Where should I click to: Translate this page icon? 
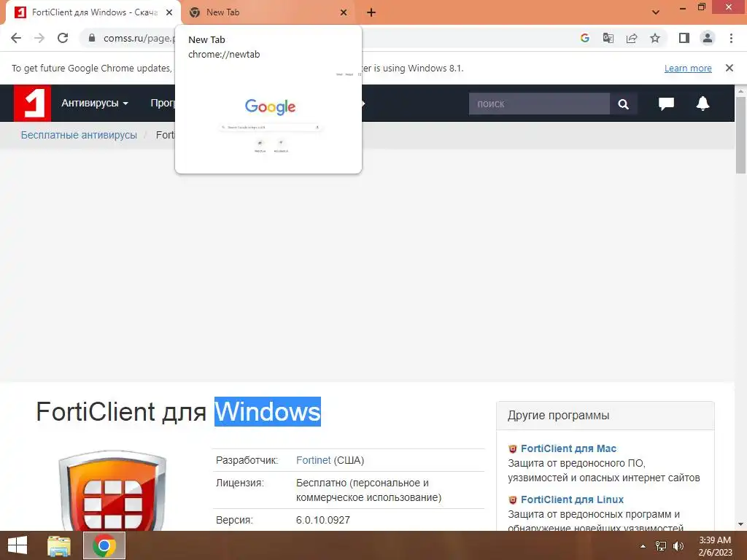click(x=608, y=38)
